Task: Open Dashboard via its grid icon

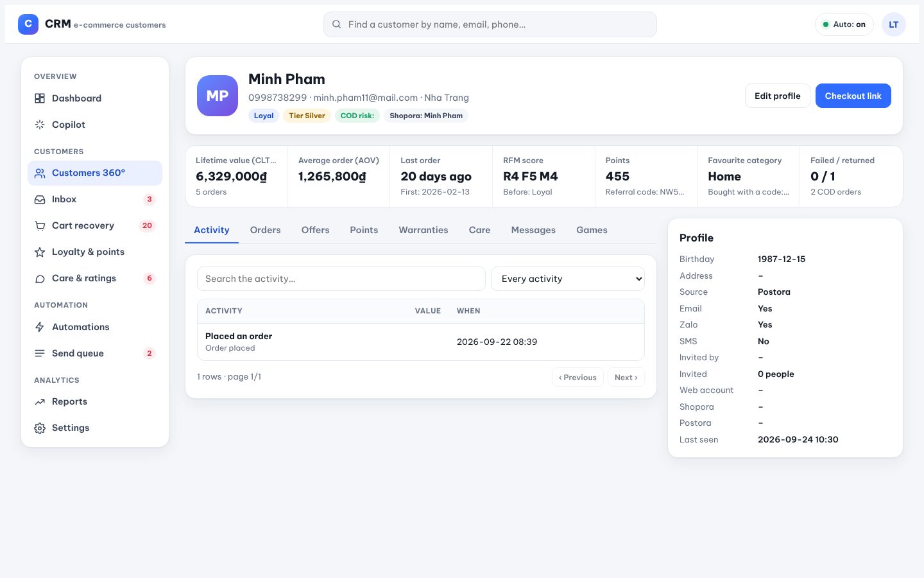Action: (40, 98)
